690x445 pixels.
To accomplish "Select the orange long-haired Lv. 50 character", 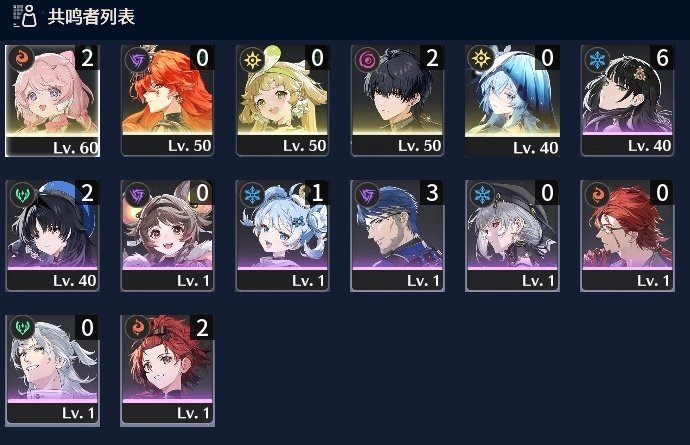I will tap(167, 101).
